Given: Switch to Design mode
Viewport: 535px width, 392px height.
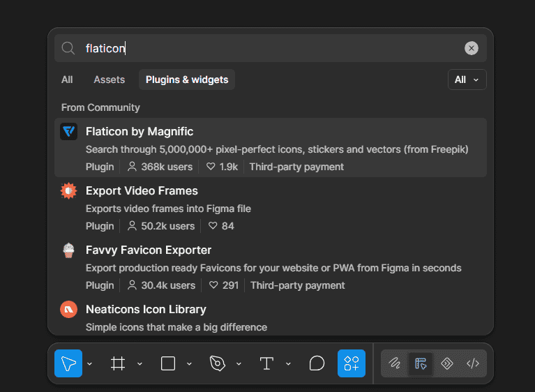Looking at the screenshot, I should 421,363.
